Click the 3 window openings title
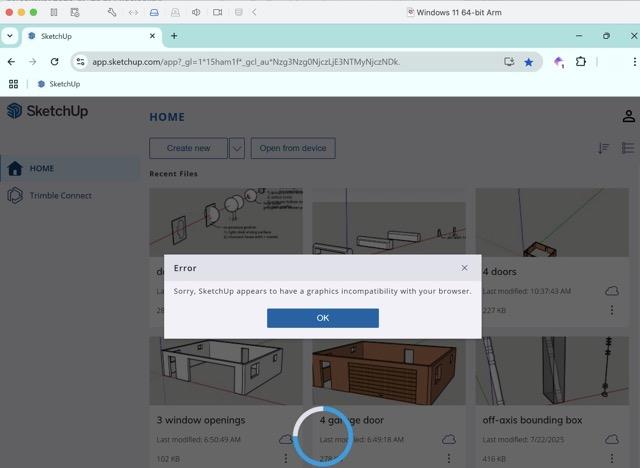640x468 pixels. pos(201,420)
